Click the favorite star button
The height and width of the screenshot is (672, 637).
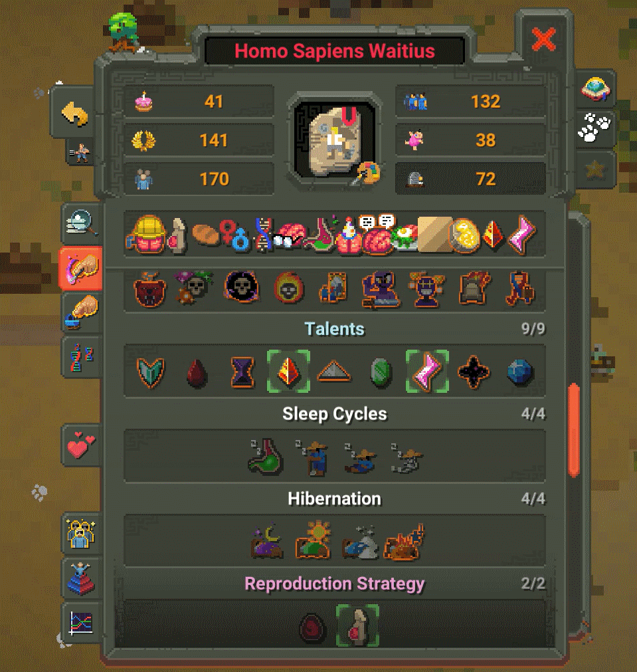(x=594, y=170)
